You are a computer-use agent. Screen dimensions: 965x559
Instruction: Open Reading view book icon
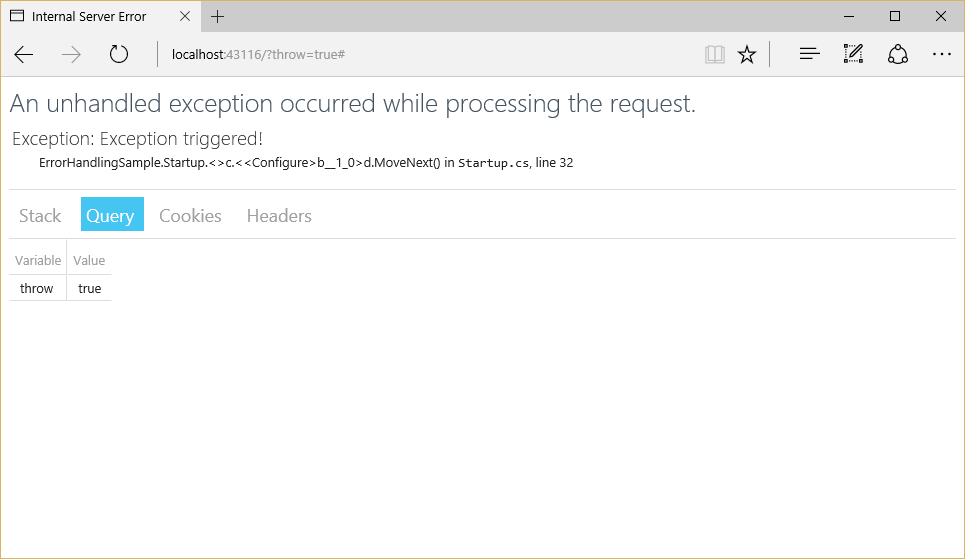point(714,55)
